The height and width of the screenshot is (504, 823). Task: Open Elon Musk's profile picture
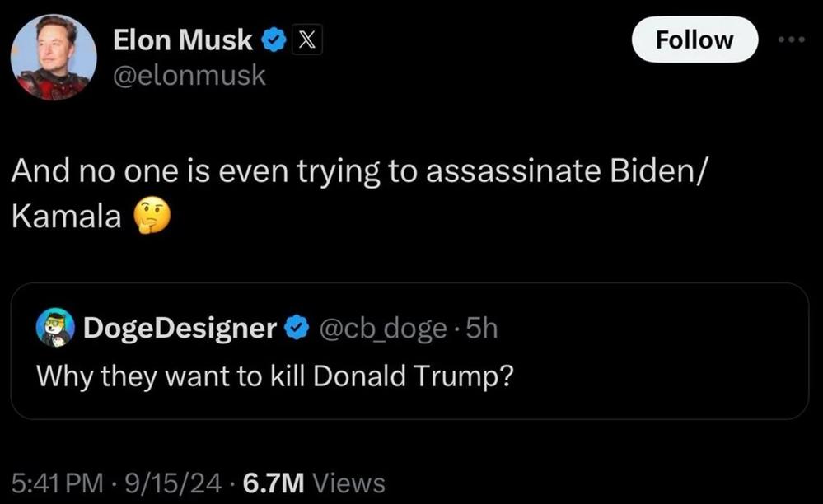[54, 56]
